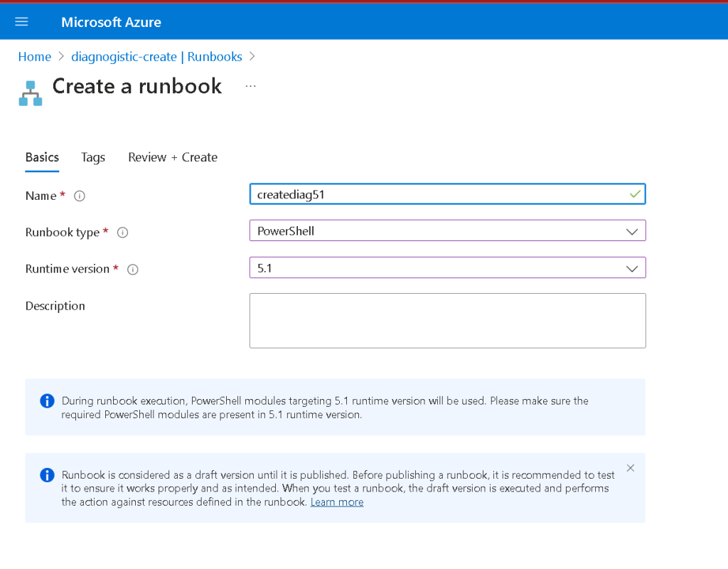The height and width of the screenshot is (569, 728).
Task: Dismiss the draft version notice banner
Action: click(630, 468)
